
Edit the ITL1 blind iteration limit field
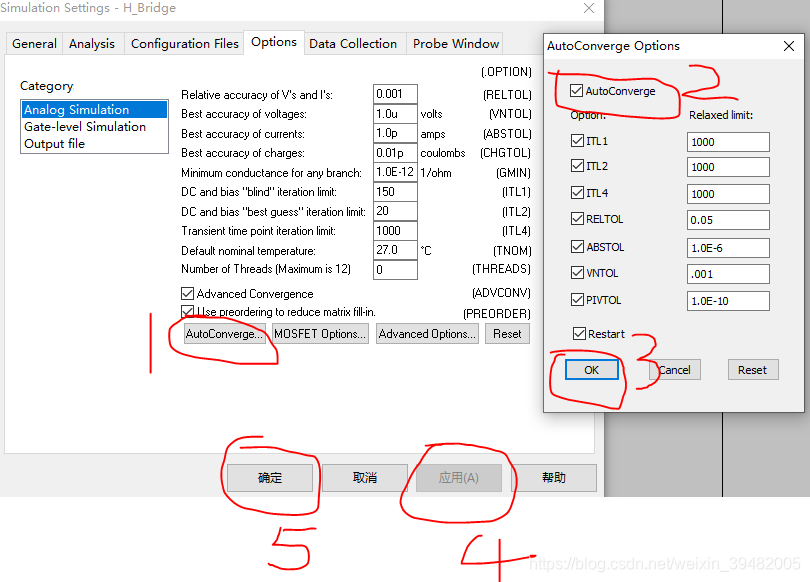pos(395,192)
